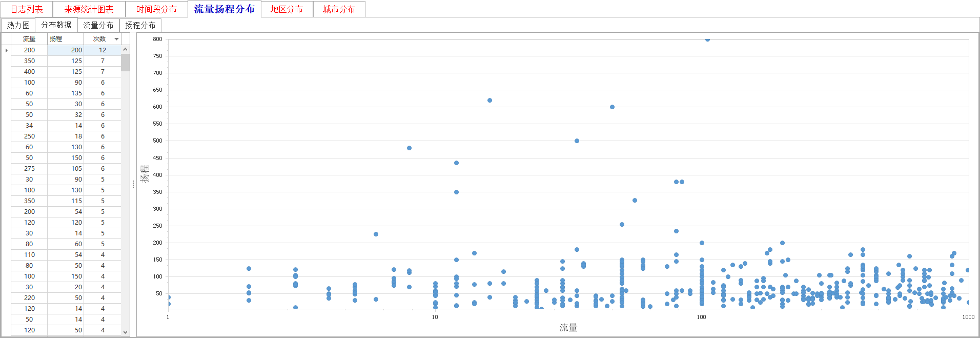This screenshot has height=338, width=980.
Task: Click the 流量 x-axis title
Action: pyautogui.click(x=568, y=327)
